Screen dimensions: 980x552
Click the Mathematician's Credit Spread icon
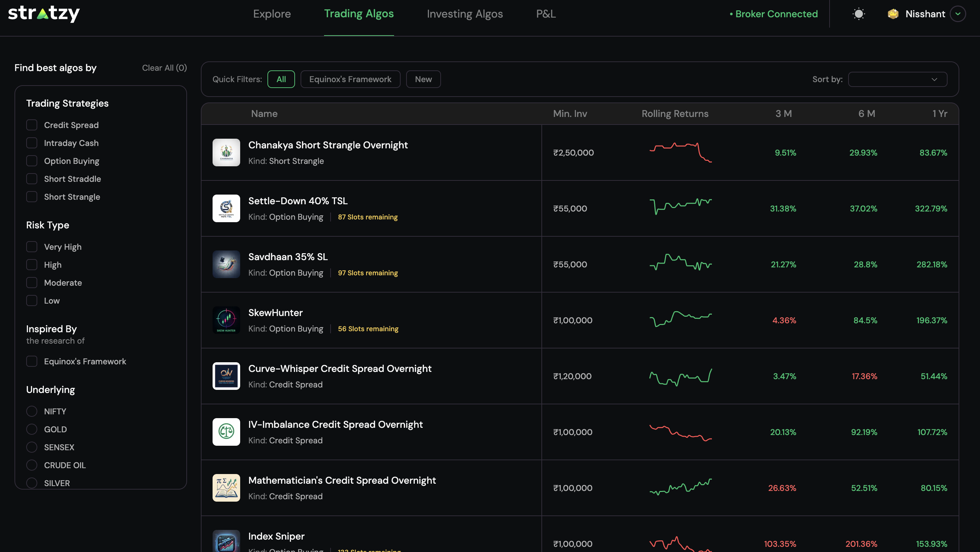pos(226,488)
